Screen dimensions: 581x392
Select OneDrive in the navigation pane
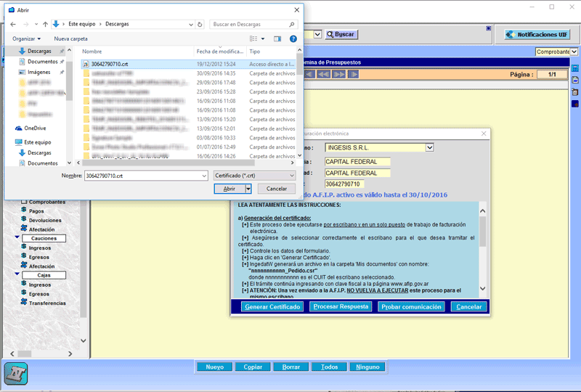[x=35, y=128]
